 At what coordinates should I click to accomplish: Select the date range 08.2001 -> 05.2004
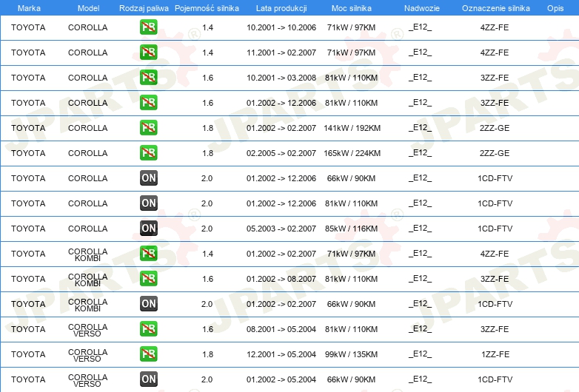[281, 329]
